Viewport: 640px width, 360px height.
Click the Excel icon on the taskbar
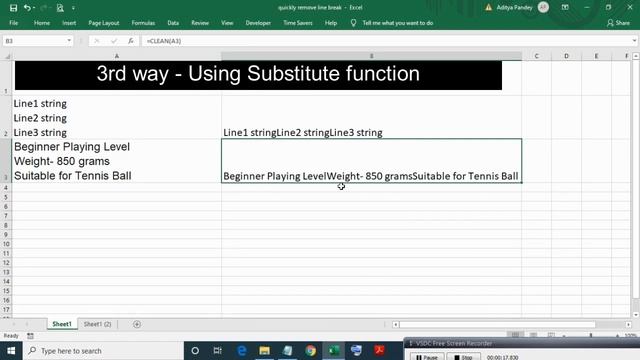pyautogui.click(x=334, y=351)
